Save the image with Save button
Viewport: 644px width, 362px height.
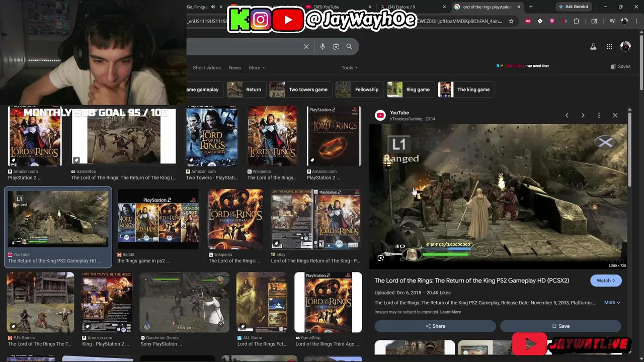coord(560,326)
